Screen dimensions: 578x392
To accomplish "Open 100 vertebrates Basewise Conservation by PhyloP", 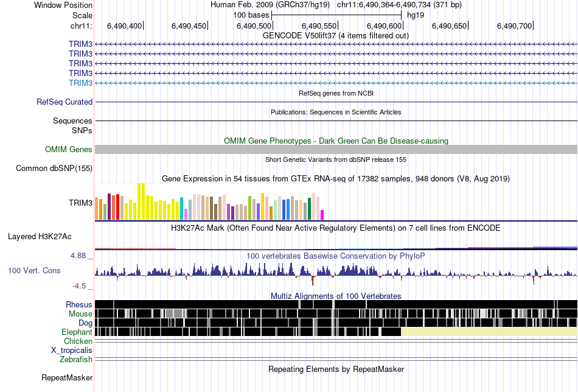I will click(336, 256).
